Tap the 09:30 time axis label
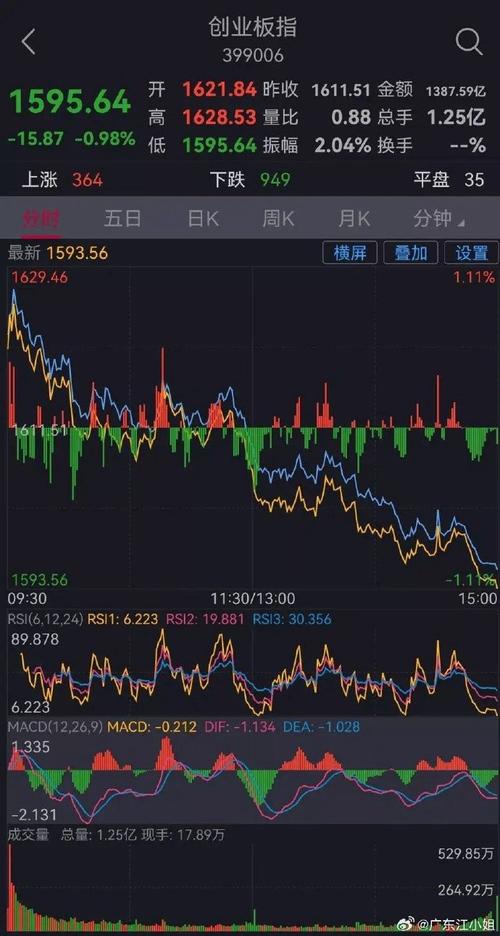Screen dimensions: 500x936 (26, 598)
